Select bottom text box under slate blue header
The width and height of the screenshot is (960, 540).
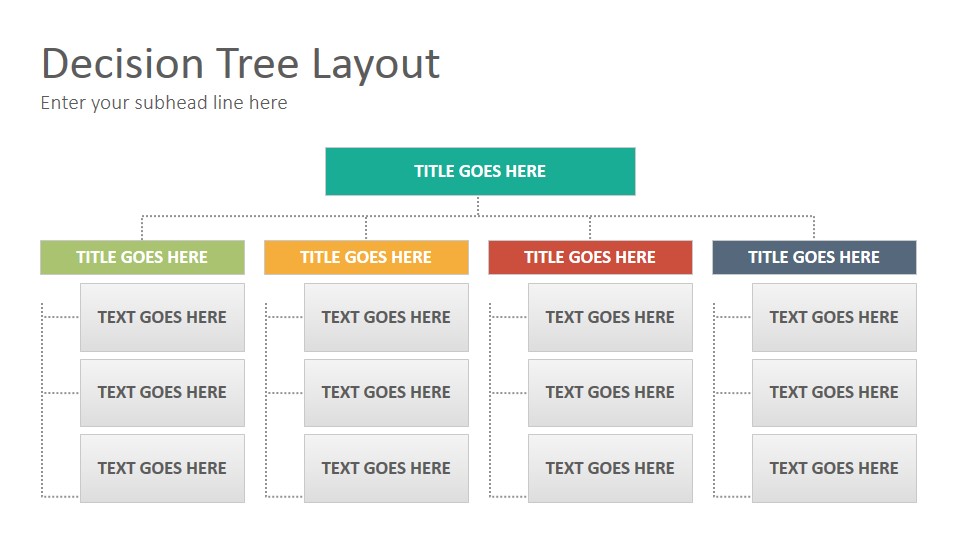(x=834, y=468)
